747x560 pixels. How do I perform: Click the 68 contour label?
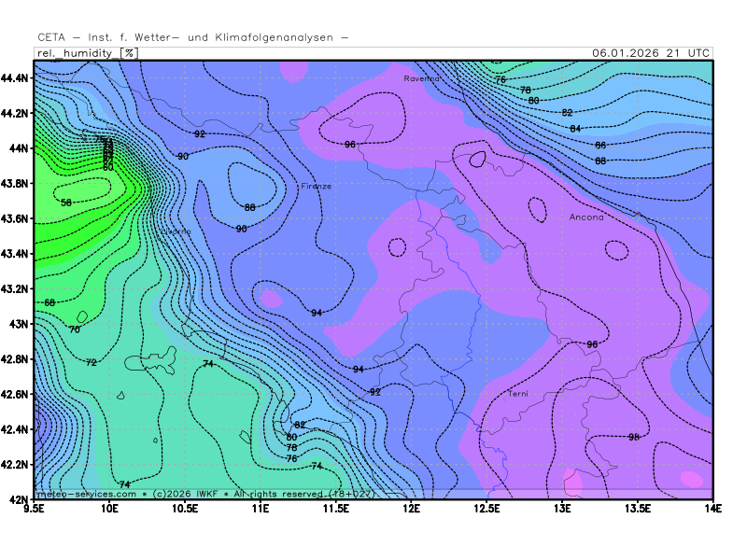coord(49,302)
